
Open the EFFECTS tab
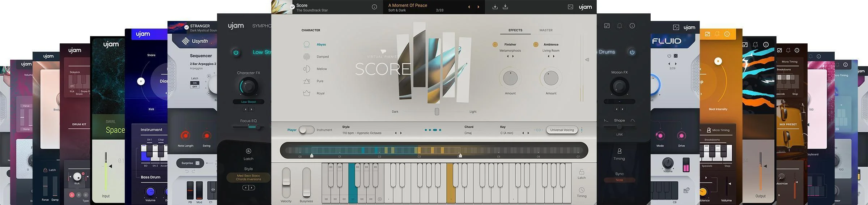pos(515,30)
